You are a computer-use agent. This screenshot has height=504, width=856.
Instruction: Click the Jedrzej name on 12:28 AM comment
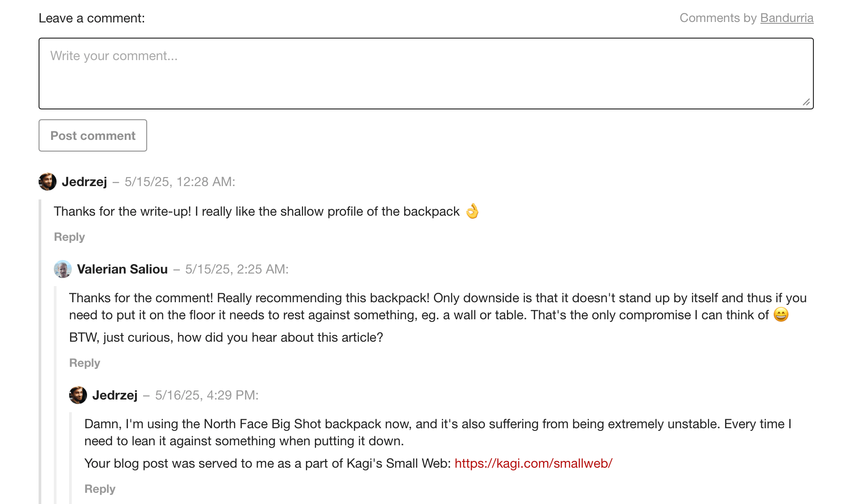click(84, 182)
